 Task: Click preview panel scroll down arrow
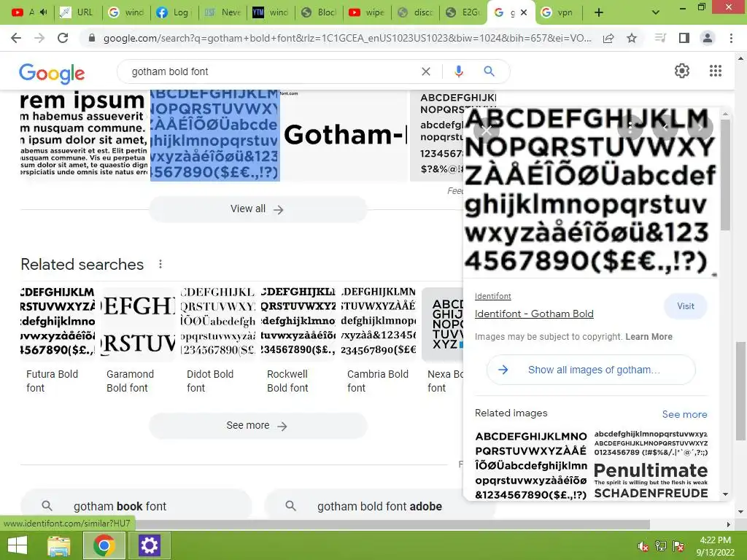(x=725, y=495)
